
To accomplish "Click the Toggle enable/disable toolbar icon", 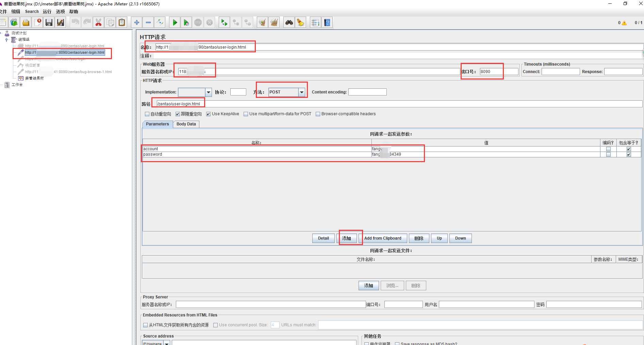I will (x=160, y=23).
